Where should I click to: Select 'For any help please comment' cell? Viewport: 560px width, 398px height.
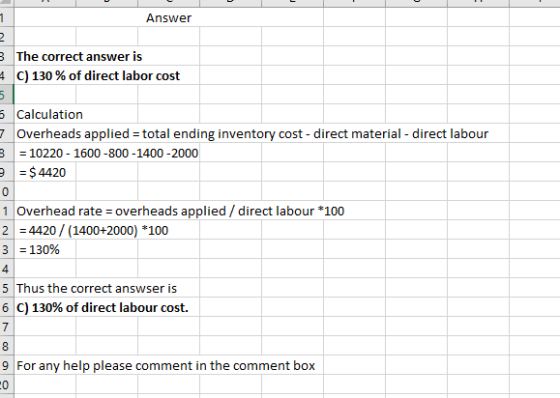click(166, 365)
